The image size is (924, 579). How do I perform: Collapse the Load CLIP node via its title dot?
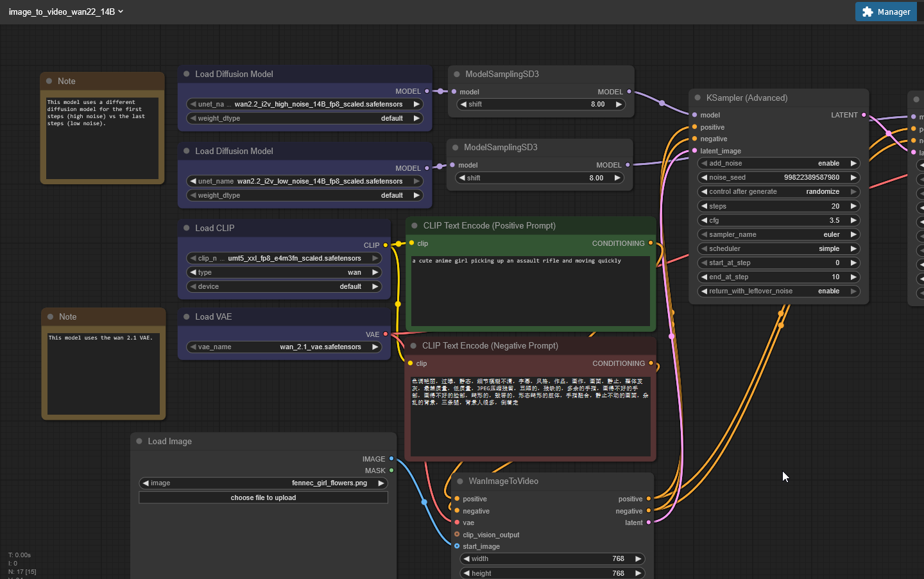[x=187, y=228]
